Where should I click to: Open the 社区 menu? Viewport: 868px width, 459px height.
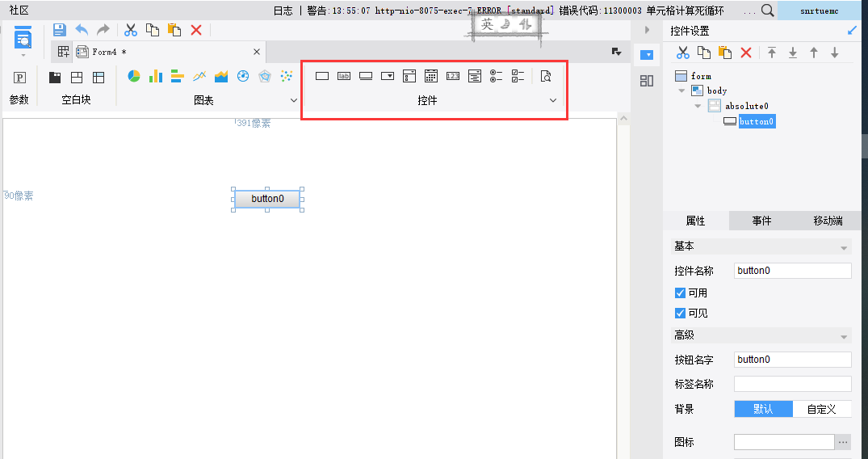pos(19,11)
